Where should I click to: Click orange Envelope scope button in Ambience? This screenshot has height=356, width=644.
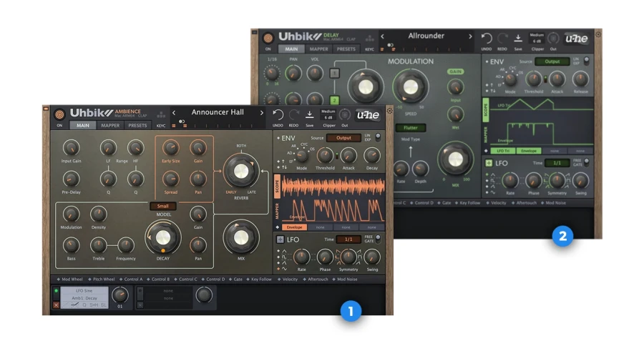pos(295,227)
